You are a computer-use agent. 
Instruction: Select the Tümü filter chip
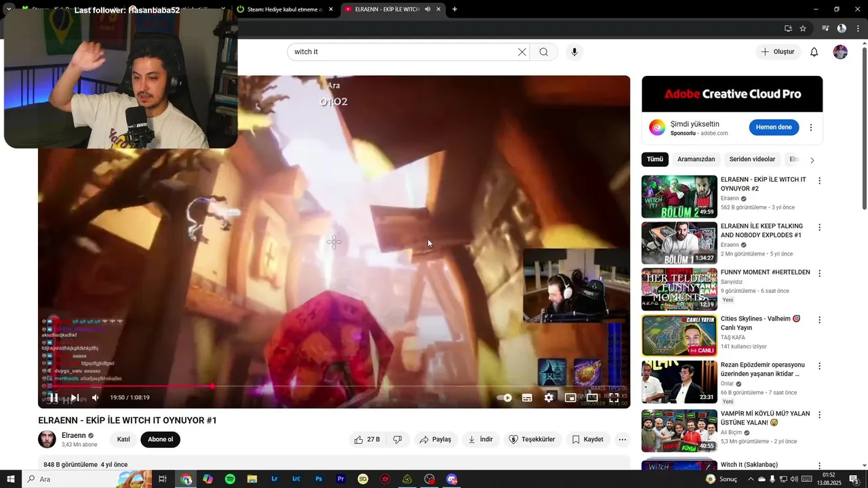(x=655, y=159)
